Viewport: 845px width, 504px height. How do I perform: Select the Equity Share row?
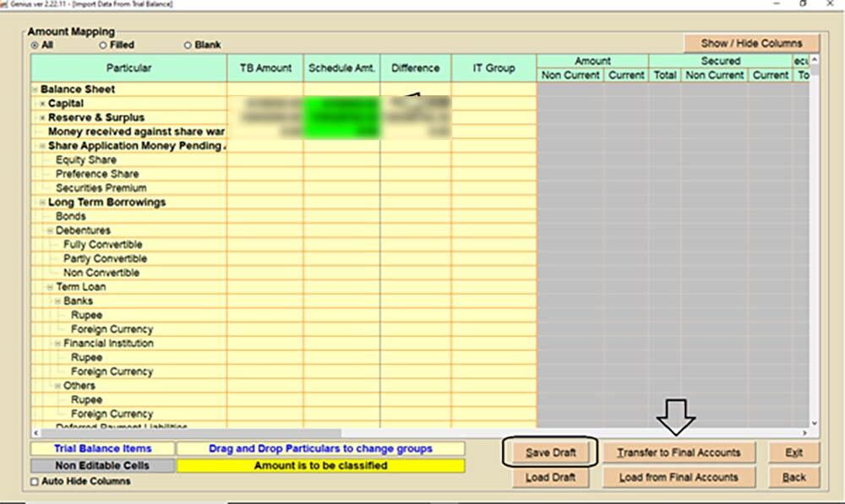(x=85, y=160)
